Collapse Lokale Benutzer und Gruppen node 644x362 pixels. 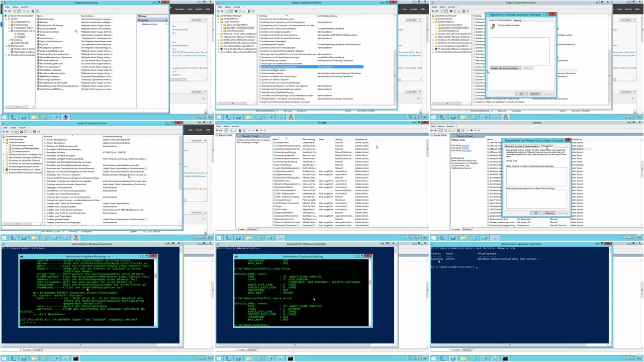pyautogui.click(x=9, y=31)
